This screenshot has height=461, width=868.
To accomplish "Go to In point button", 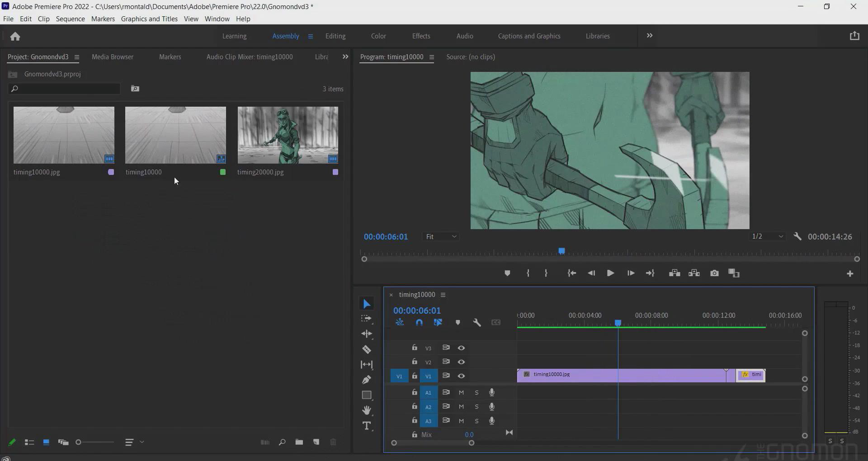I will point(572,273).
